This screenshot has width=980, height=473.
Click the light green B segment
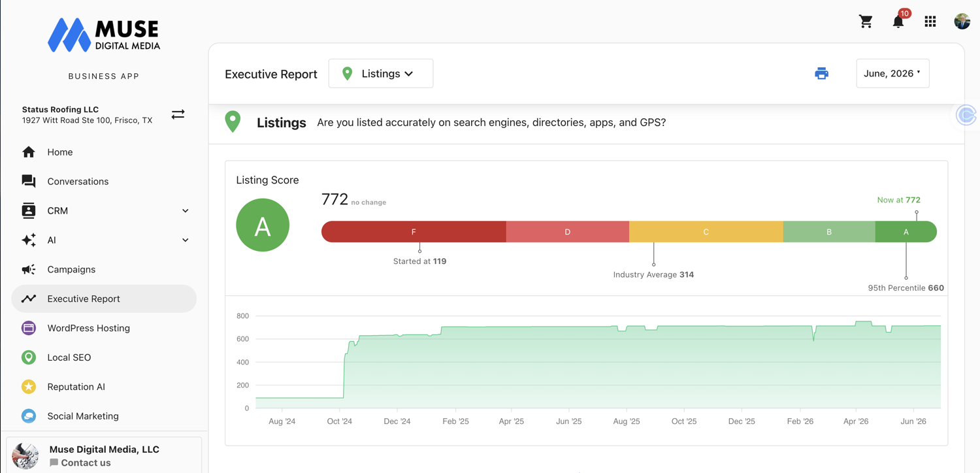click(829, 232)
